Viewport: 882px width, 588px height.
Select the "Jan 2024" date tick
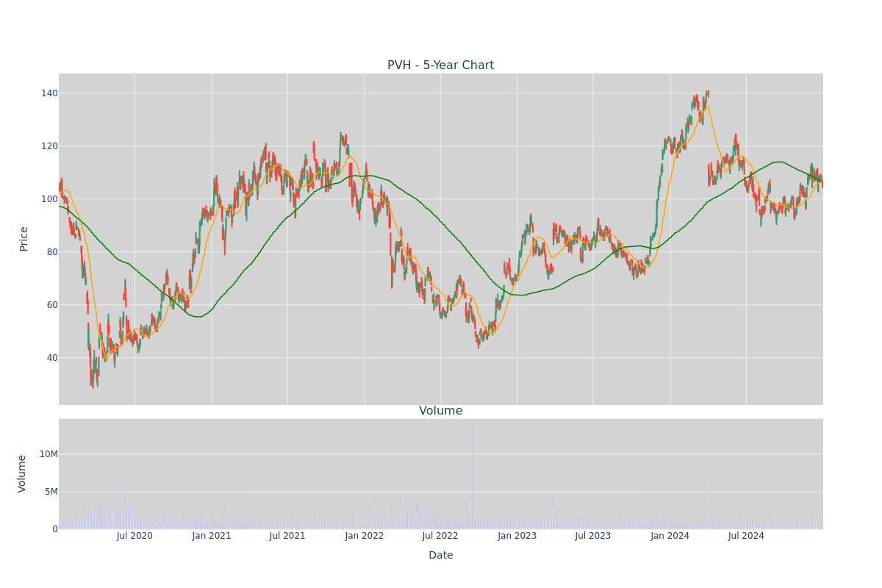670,536
